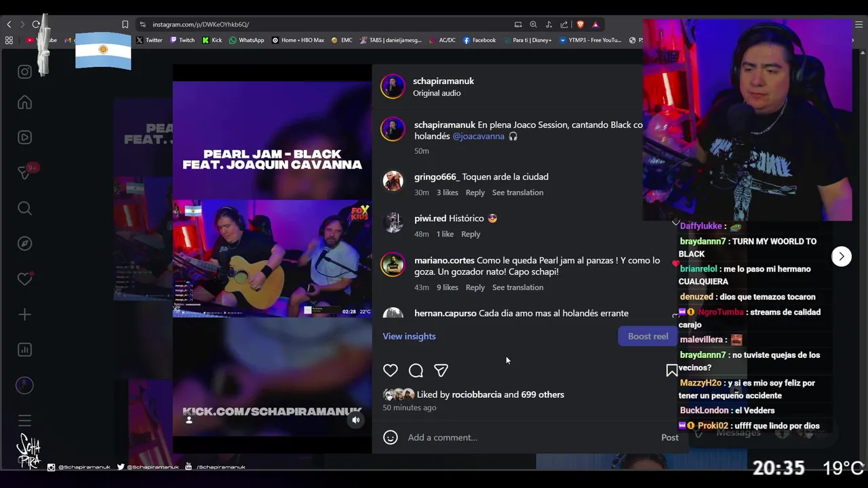Open the Brave Rewards triangle icon
868x488 pixels.
595,24
